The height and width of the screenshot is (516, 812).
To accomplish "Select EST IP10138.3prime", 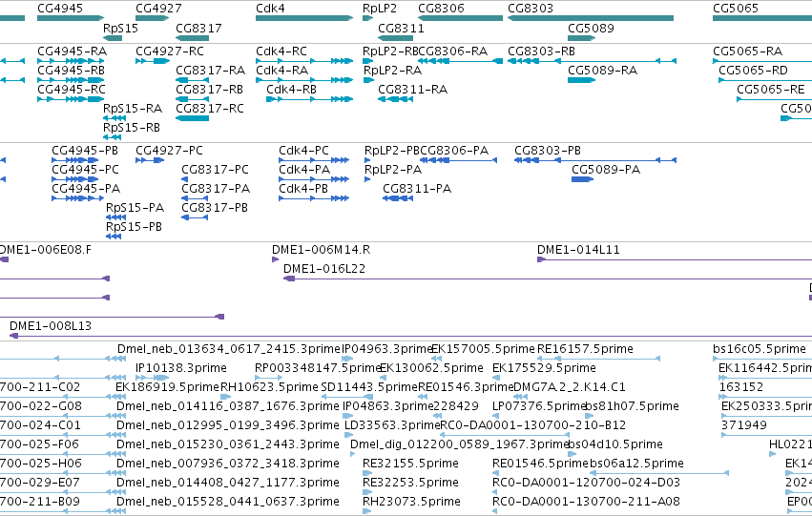I will coord(153,378).
